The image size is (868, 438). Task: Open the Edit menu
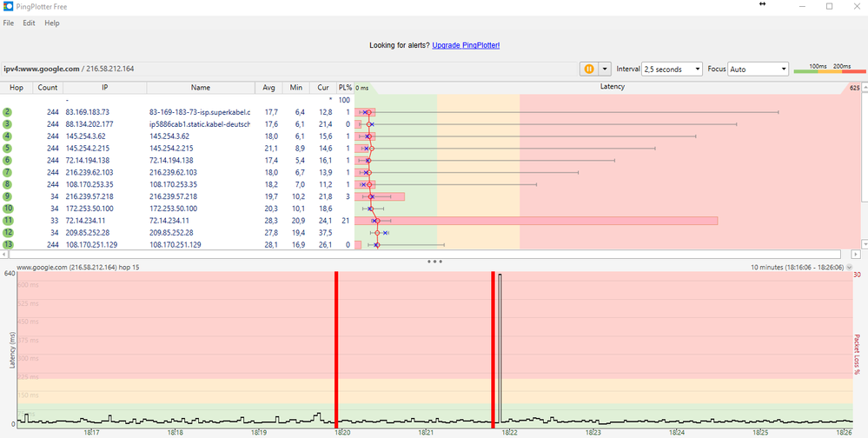[x=29, y=23]
